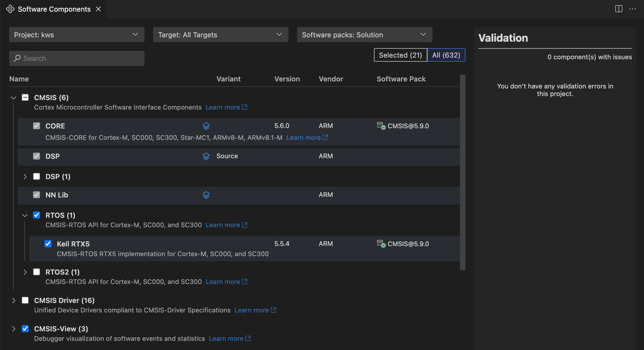Click the Software Components tab icon
644x350 pixels.
click(x=10, y=9)
